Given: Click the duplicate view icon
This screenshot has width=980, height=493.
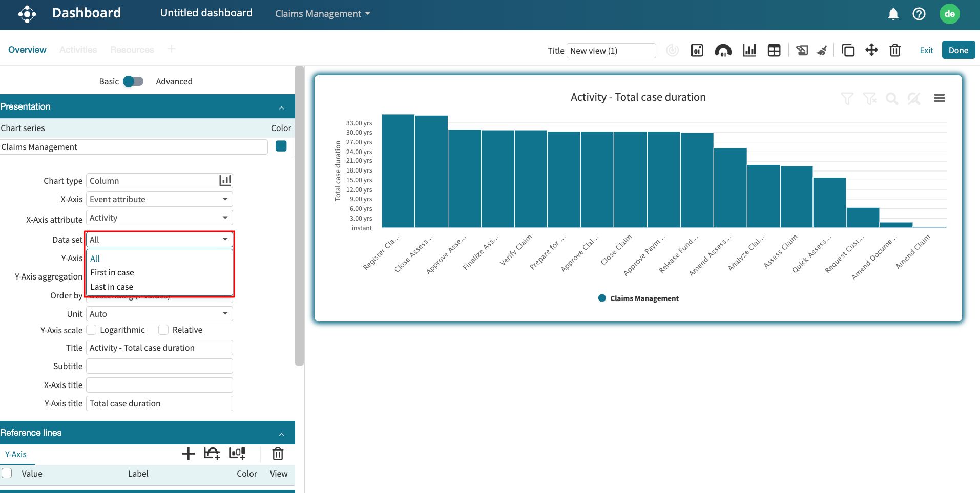Looking at the screenshot, I should (x=848, y=50).
